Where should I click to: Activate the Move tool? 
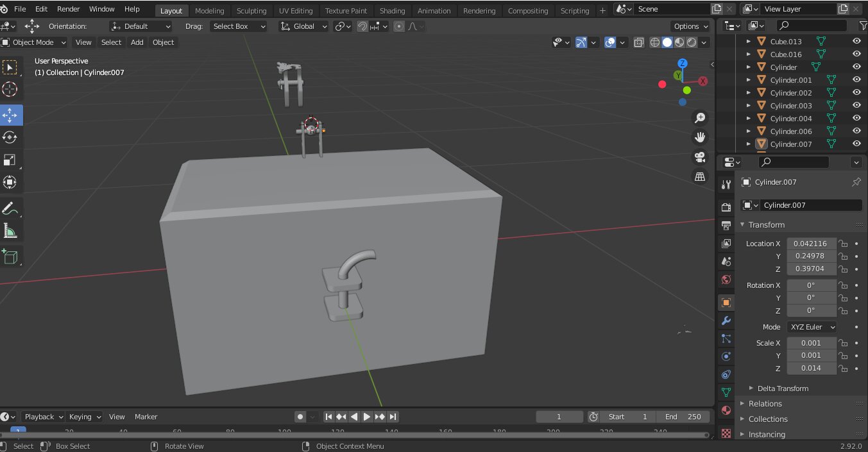click(x=10, y=115)
